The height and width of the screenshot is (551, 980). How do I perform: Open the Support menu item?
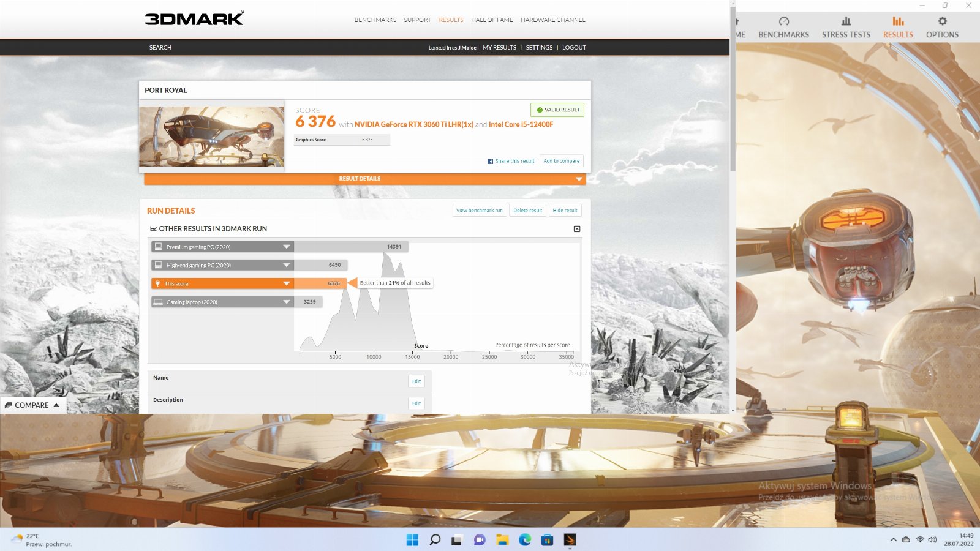417,20
